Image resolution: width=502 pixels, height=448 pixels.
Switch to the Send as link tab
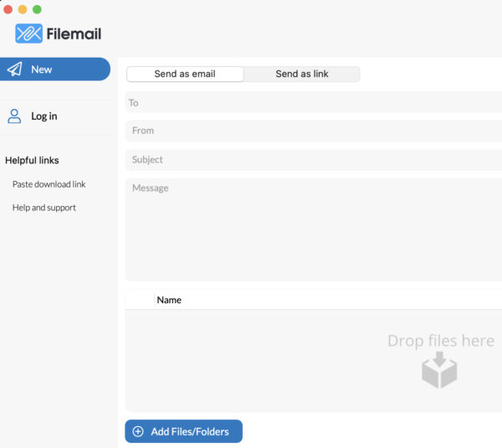(302, 74)
